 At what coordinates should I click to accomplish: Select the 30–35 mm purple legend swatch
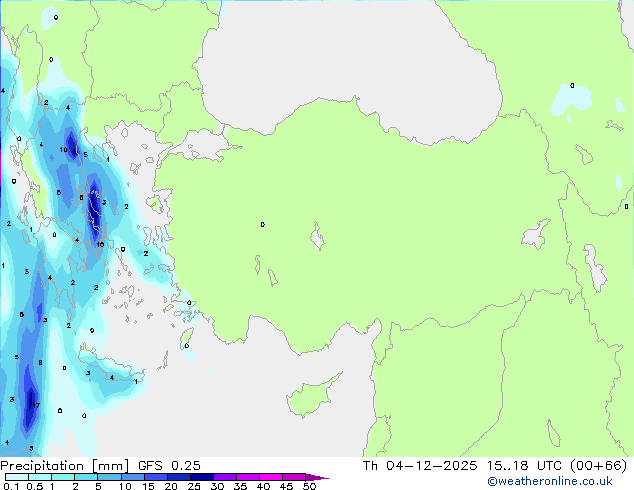click(224, 477)
